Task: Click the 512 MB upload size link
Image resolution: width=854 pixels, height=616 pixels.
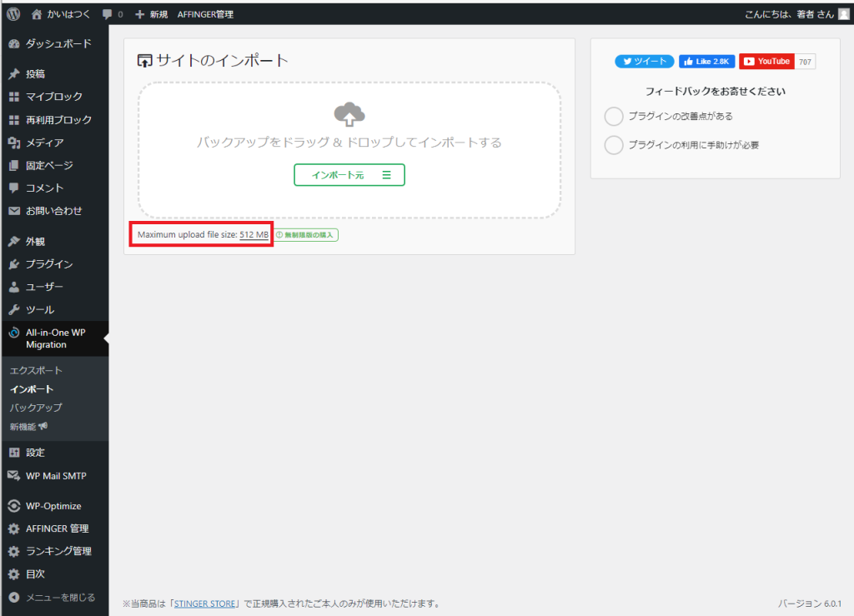Action: [254, 234]
